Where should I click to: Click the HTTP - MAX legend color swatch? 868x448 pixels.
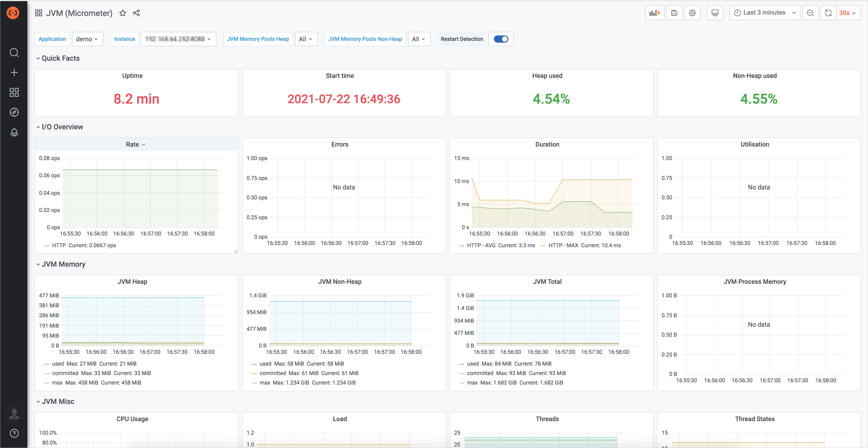click(x=543, y=246)
